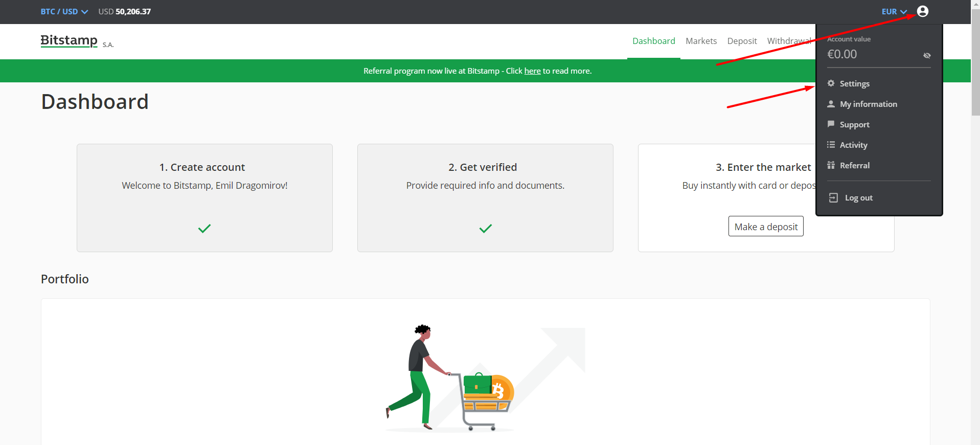This screenshot has height=445, width=980.
Task: Click the Bitstamp logo
Action: click(x=69, y=40)
